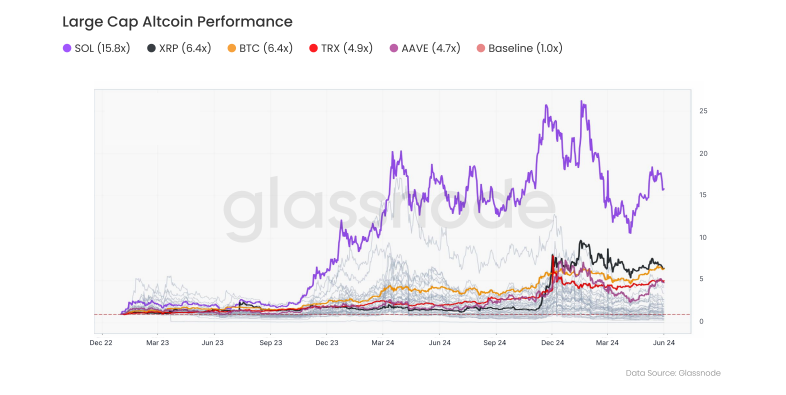Image resolution: width=786 pixels, height=395 pixels.
Task: Click the glassnode watermark in chart
Action: tap(389, 208)
